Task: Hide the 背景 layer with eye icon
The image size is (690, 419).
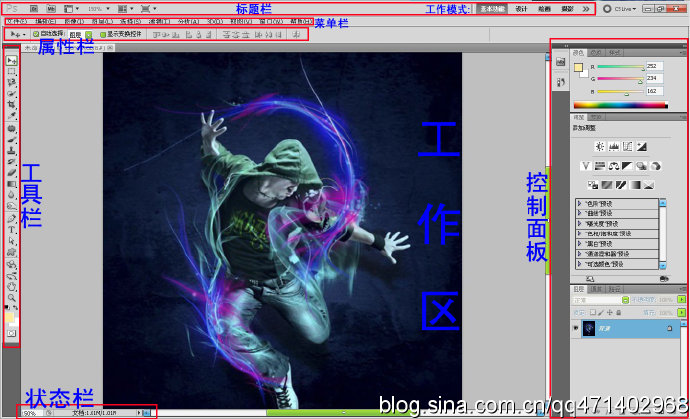Action: click(x=576, y=328)
